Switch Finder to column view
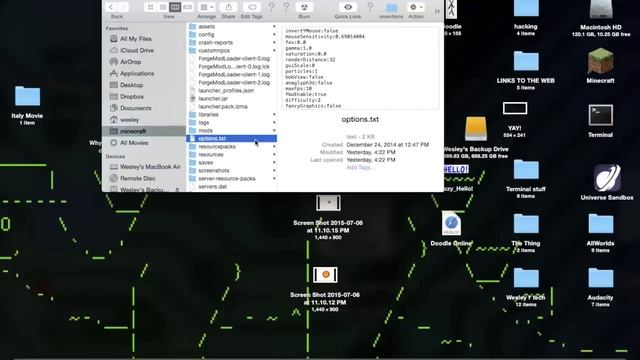Viewport: 640px width, 360px height. 175,7
